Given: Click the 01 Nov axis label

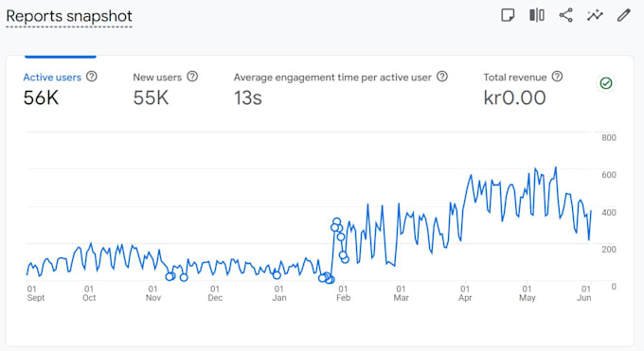Looking at the screenshot, I should pos(152,293).
